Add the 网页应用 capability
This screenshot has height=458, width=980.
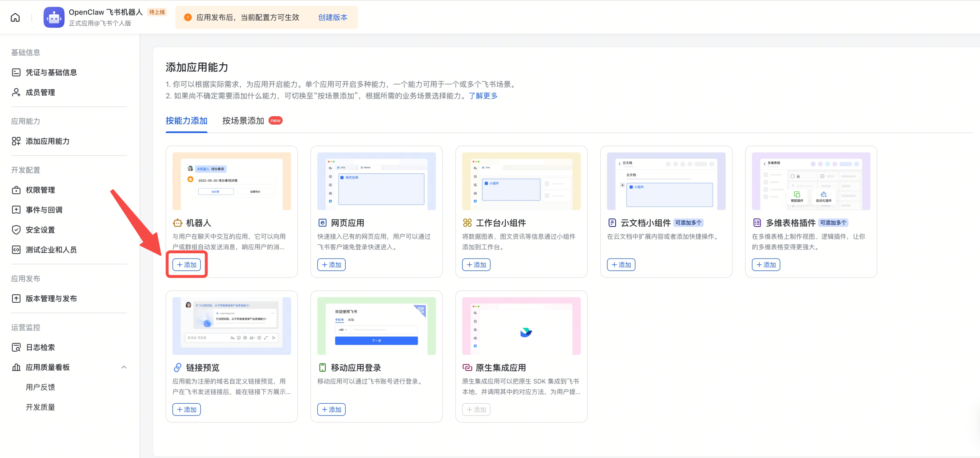331,264
